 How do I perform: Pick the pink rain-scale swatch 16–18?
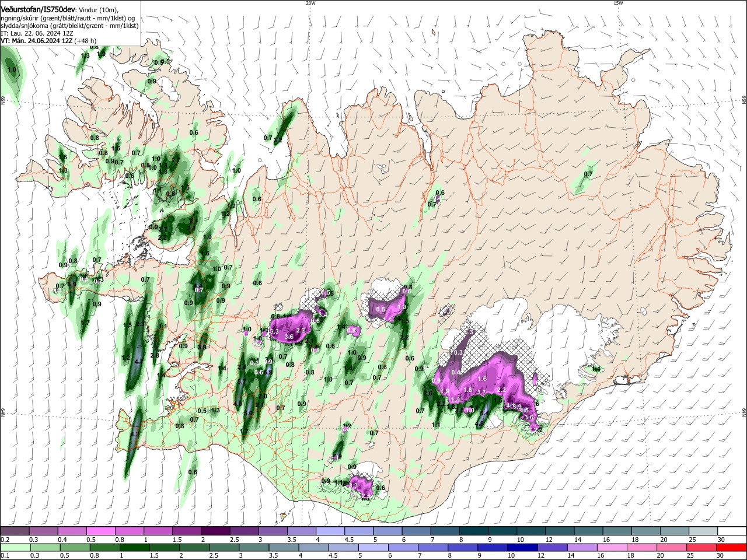[x=612, y=547]
